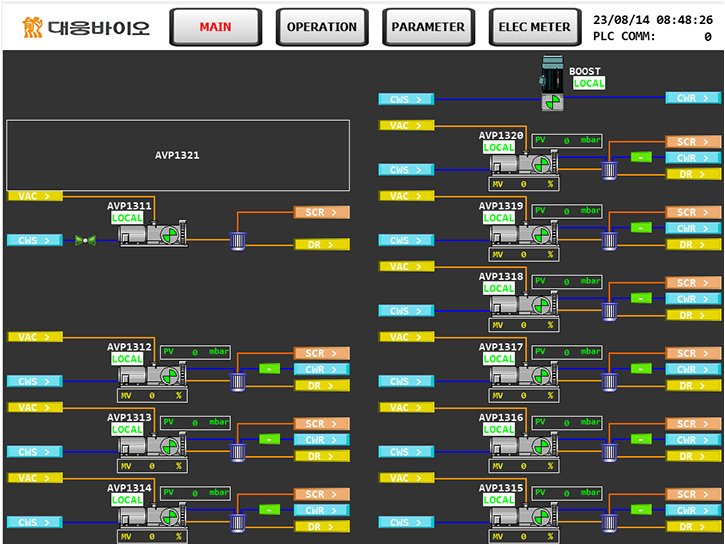Click the CWS arrow tag feeding BOOST
The image size is (725, 545).
click(406, 99)
